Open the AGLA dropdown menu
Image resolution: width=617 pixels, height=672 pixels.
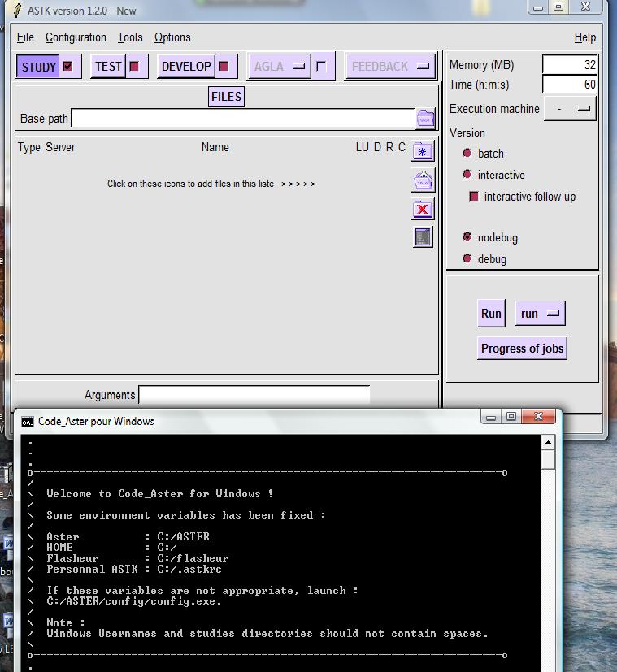coord(279,67)
